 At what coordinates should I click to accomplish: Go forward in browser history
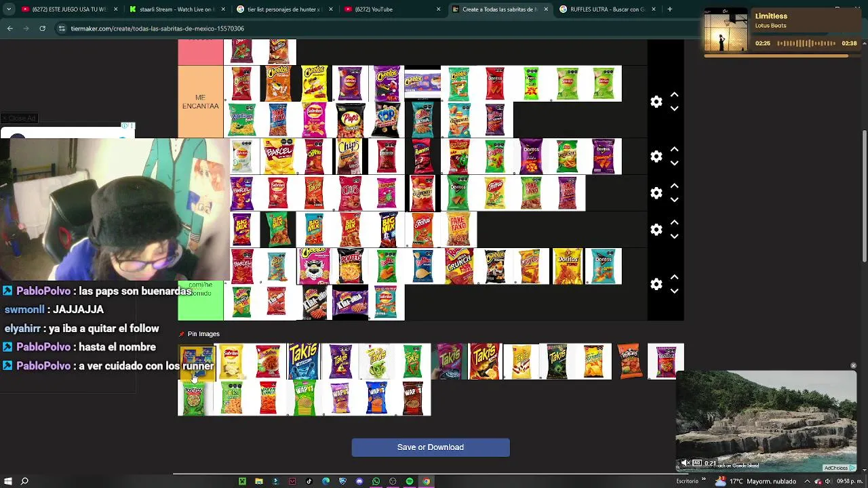click(26, 28)
